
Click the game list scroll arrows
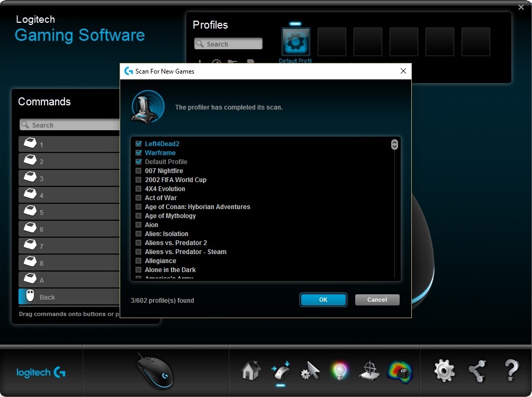[394, 145]
